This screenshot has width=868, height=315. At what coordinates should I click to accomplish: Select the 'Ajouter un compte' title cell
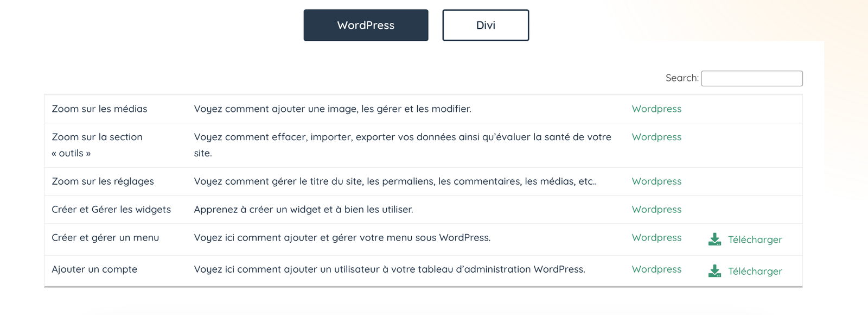click(94, 269)
